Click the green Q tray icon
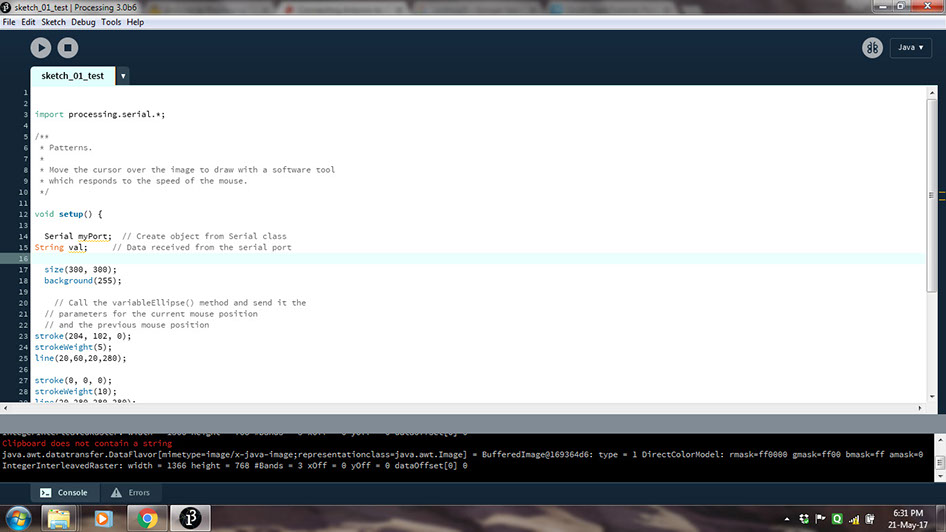This screenshot has width=946, height=532. point(837,519)
